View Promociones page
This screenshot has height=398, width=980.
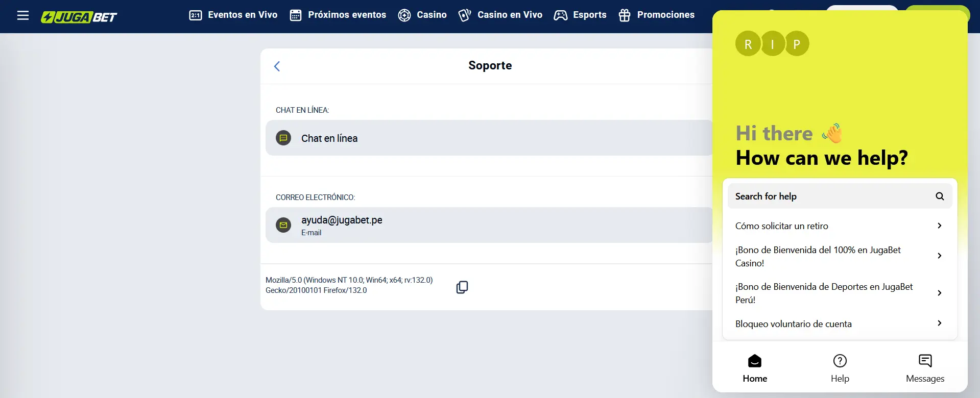coord(656,15)
